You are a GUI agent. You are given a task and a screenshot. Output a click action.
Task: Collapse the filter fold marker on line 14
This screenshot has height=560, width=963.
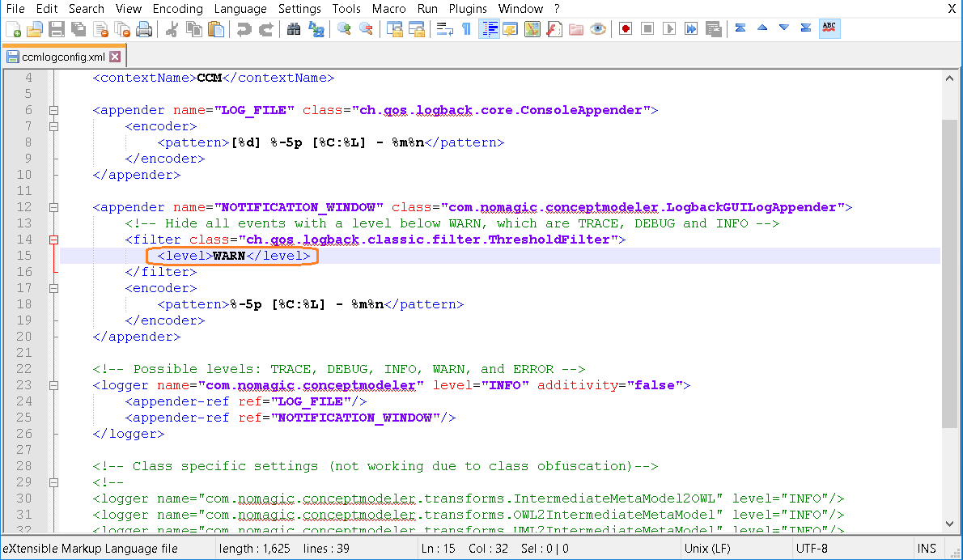pyautogui.click(x=54, y=240)
